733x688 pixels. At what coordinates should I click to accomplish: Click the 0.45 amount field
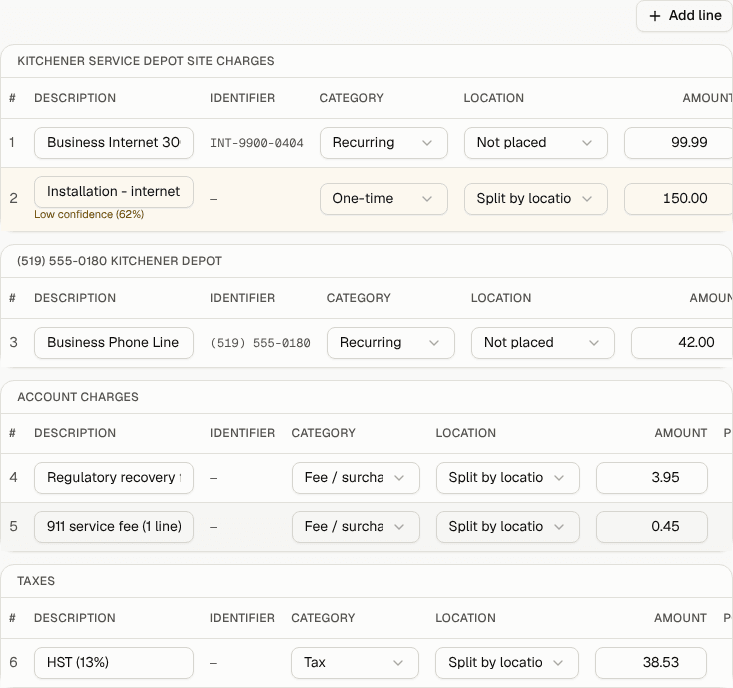pos(652,527)
